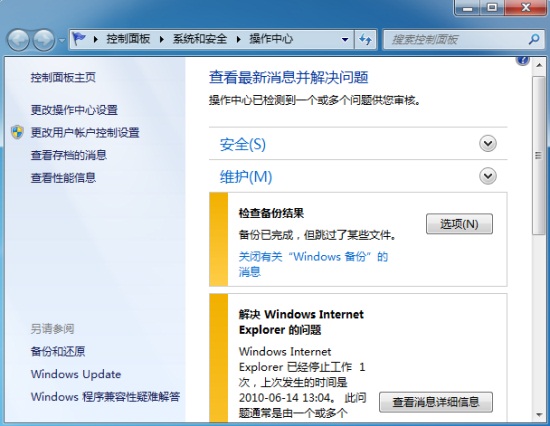Click the Forward navigation arrow button
The image size is (550, 426).
click(x=44, y=40)
